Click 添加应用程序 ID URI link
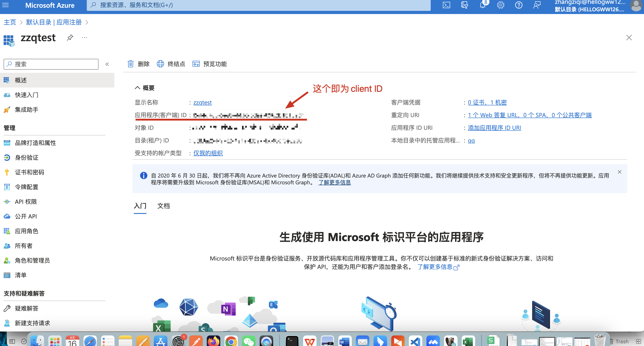Viewport: 644px width, 346px height. pyautogui.click(x=494, y=128)
